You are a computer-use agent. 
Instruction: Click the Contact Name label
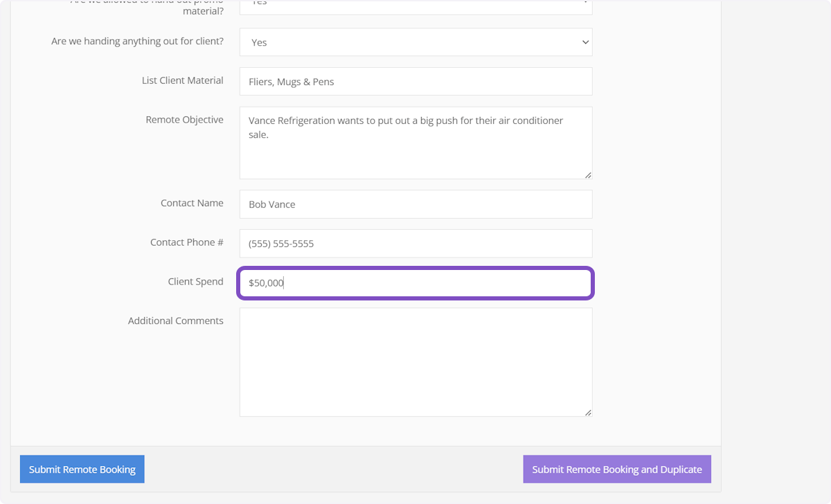coord(193,203)
